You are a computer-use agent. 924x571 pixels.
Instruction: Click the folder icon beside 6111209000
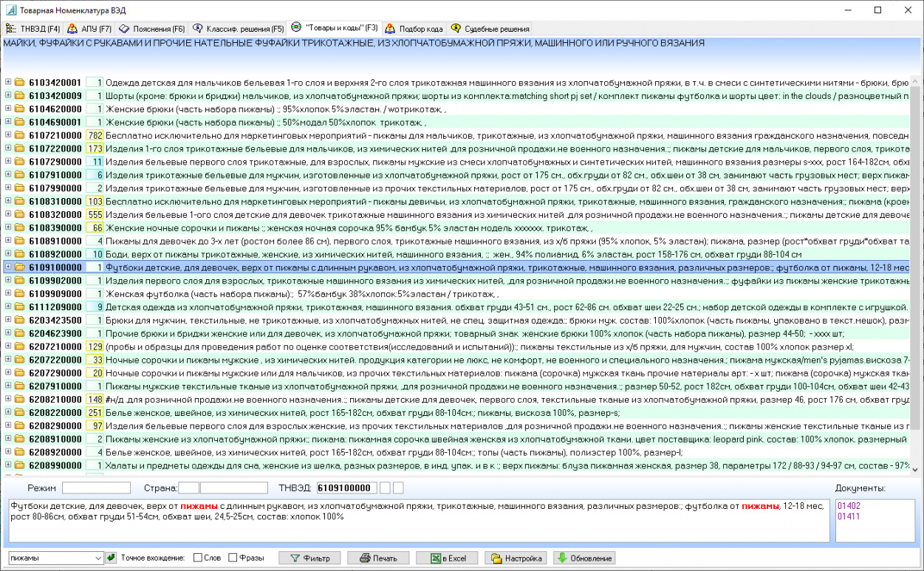pos(20,307)
